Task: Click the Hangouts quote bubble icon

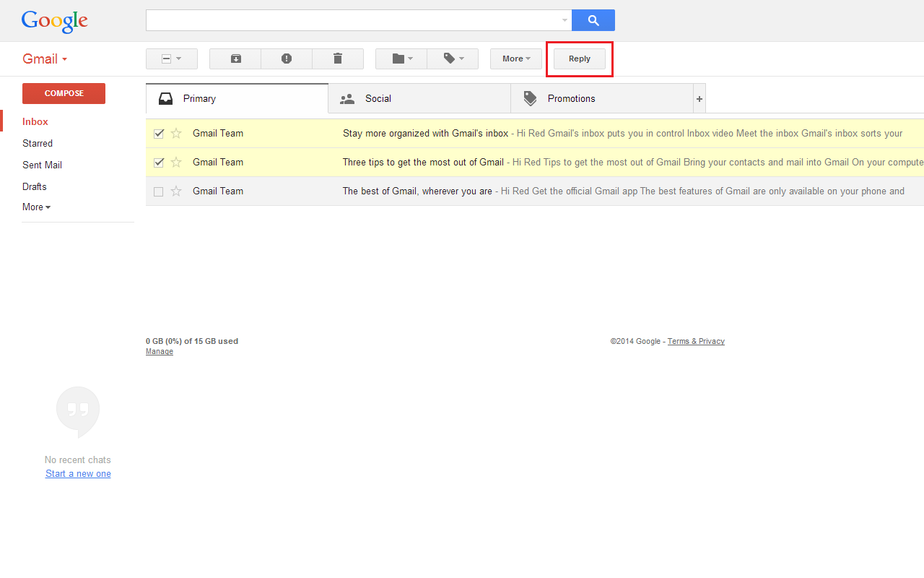Action: (x=78, y=412)
